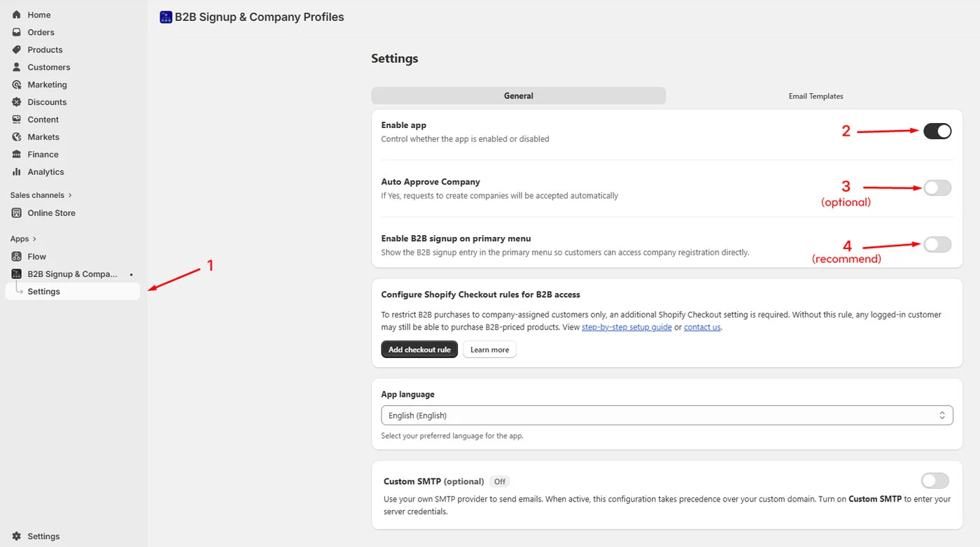
Task: Switch to the Email Templates tab
Action: (x=815, y=96)
